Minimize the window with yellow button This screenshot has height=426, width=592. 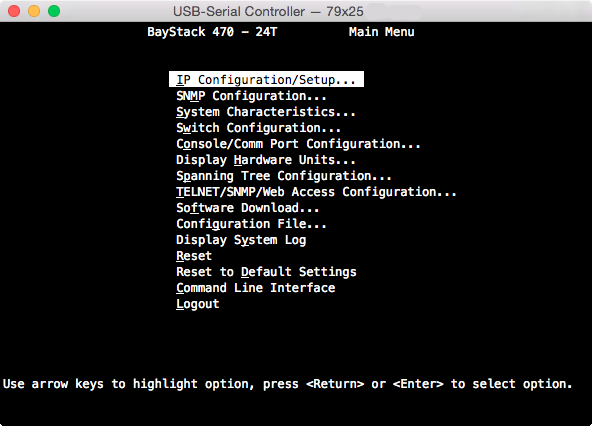pos(34,11)
